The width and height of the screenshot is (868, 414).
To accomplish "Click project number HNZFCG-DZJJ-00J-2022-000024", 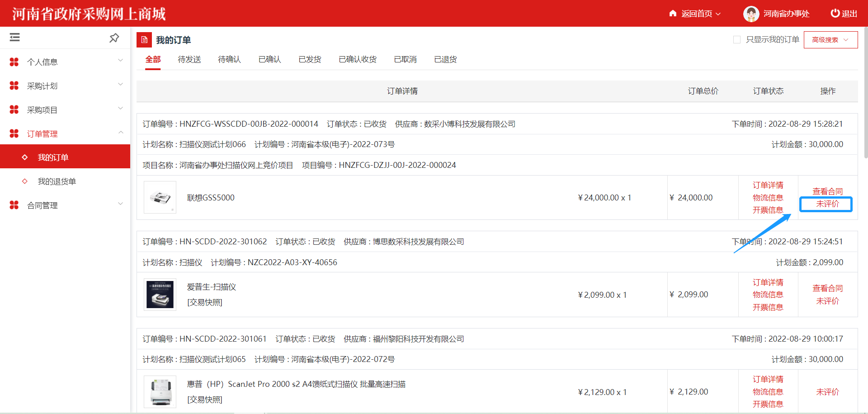I will (x=397, y=165).
